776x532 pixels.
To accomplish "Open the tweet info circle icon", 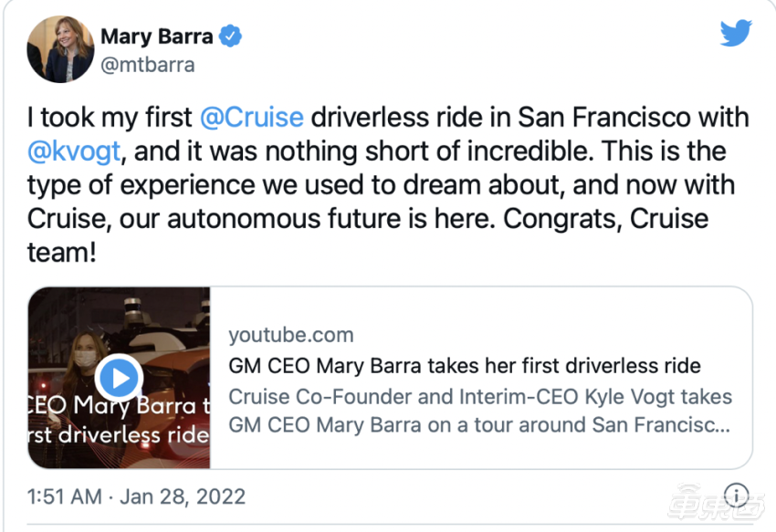I will [x=737, y=495].
